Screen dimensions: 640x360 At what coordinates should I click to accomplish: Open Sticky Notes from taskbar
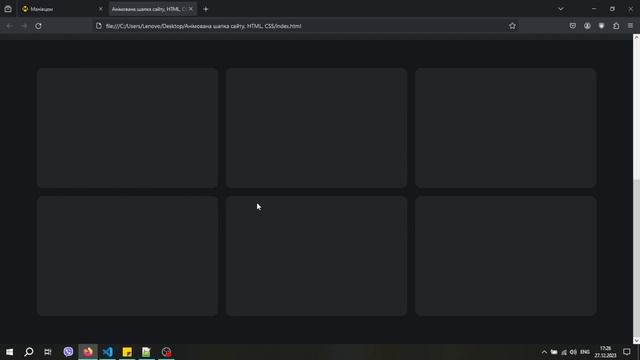click(127, 351)
